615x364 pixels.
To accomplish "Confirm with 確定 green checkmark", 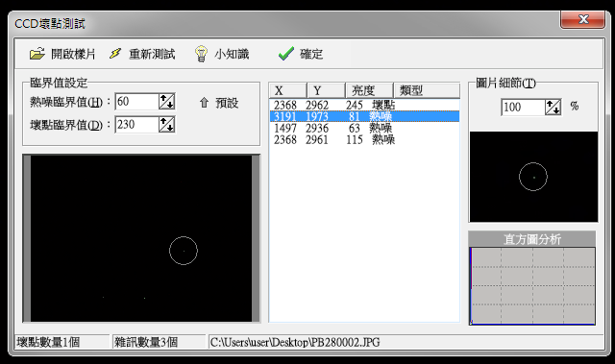I will click(286, 54).
